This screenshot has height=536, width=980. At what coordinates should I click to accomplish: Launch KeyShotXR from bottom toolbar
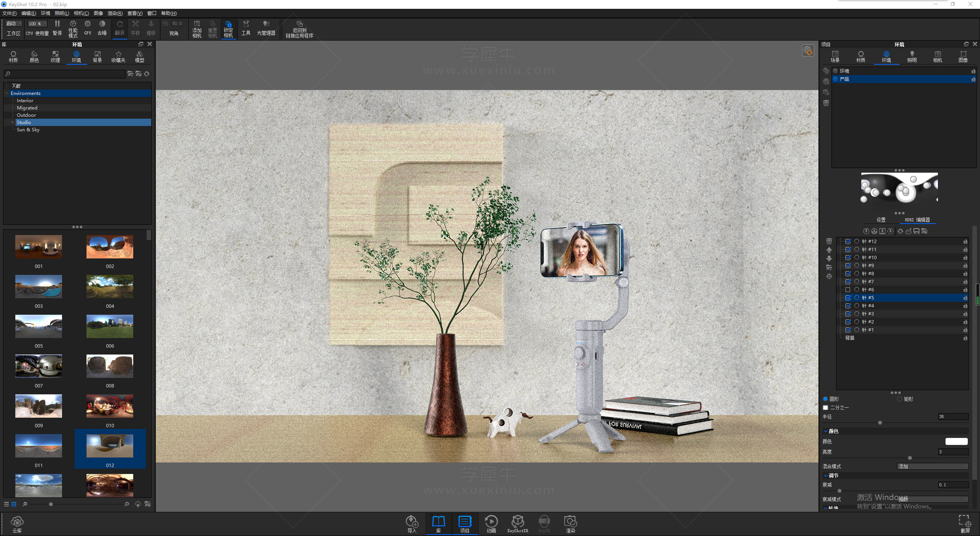click(x=518, y=524)
